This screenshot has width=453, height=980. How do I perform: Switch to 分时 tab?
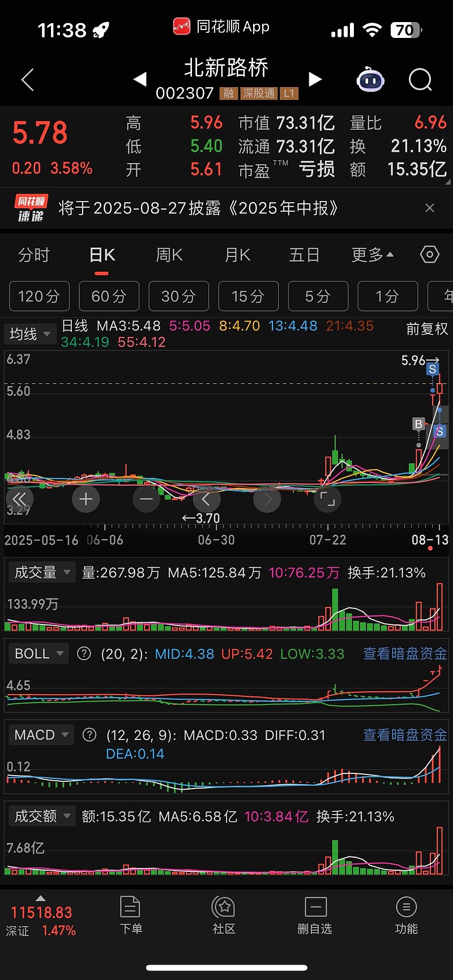(34, 255)
